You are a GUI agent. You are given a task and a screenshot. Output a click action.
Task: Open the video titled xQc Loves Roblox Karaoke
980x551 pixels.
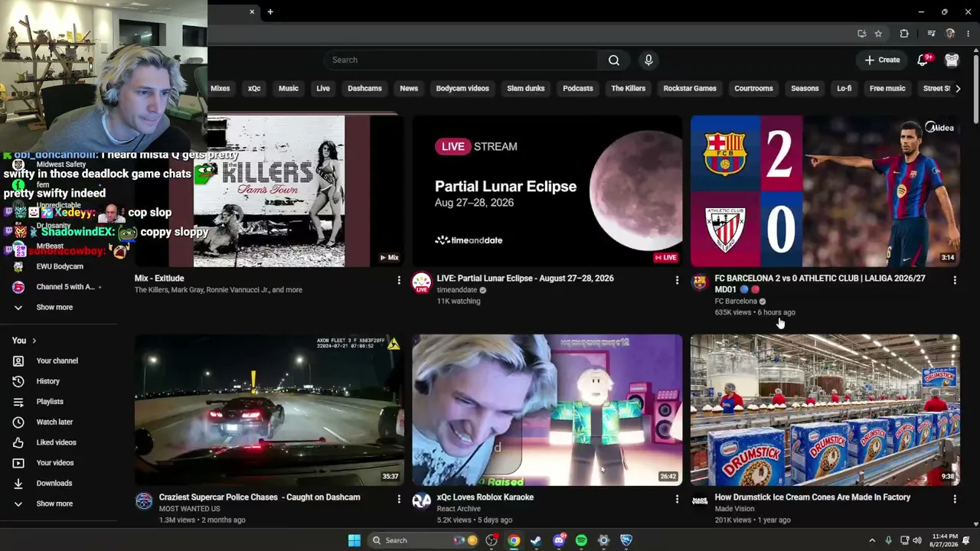tap(485, 497)
